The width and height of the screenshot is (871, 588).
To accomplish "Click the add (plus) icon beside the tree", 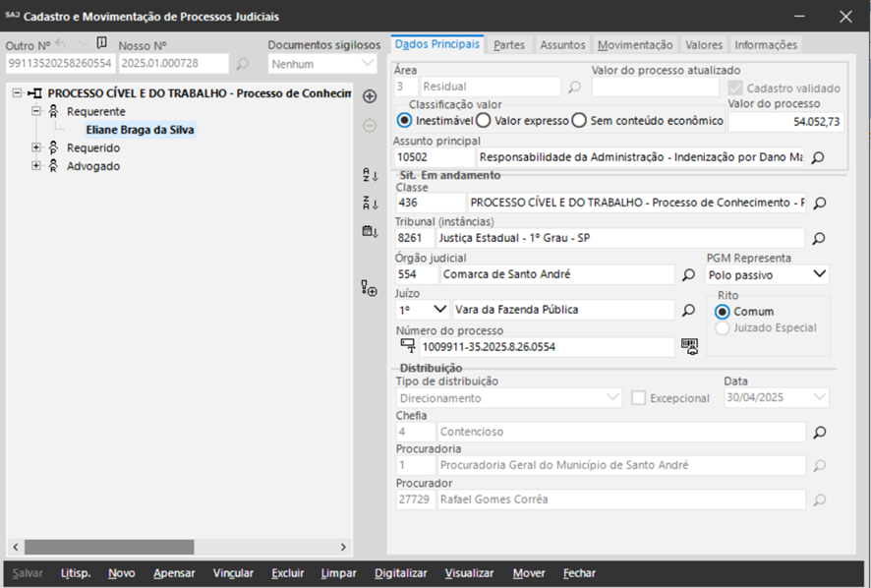I will point(370,96).
